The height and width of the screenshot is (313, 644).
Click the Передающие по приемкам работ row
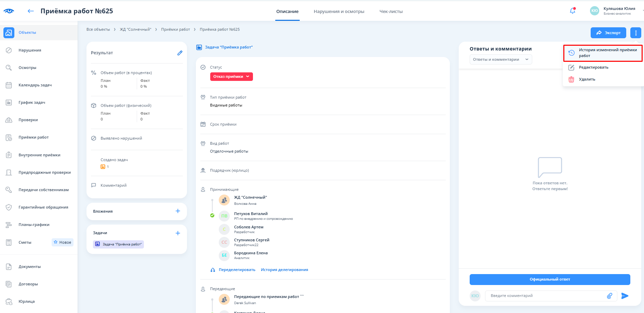pyautogui.click(x=261, y=299)
